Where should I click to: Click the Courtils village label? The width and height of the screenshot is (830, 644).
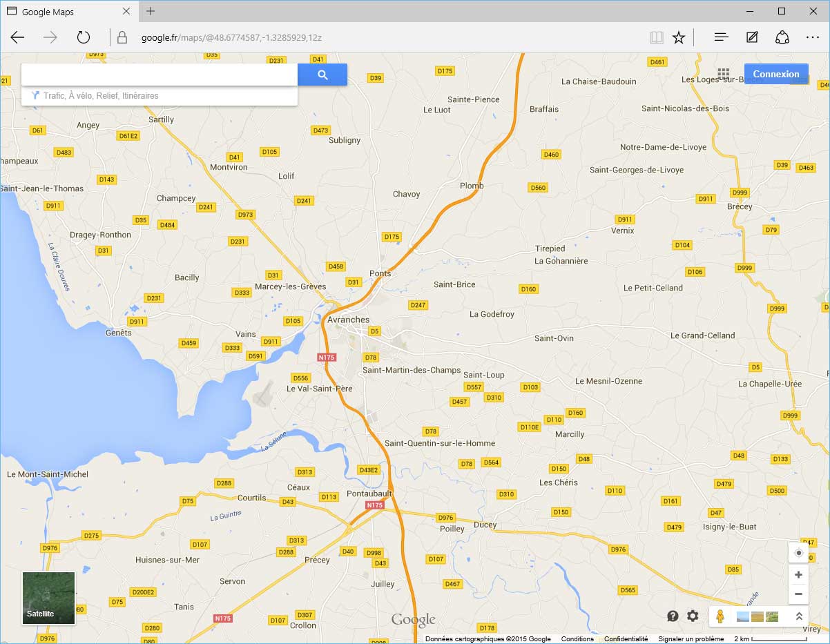(x=251, y=498)
